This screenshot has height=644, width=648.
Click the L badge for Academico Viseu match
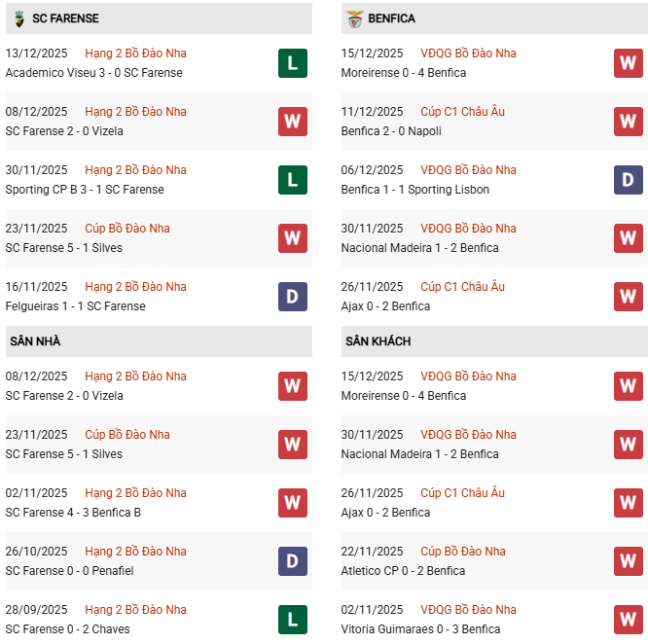292,63
